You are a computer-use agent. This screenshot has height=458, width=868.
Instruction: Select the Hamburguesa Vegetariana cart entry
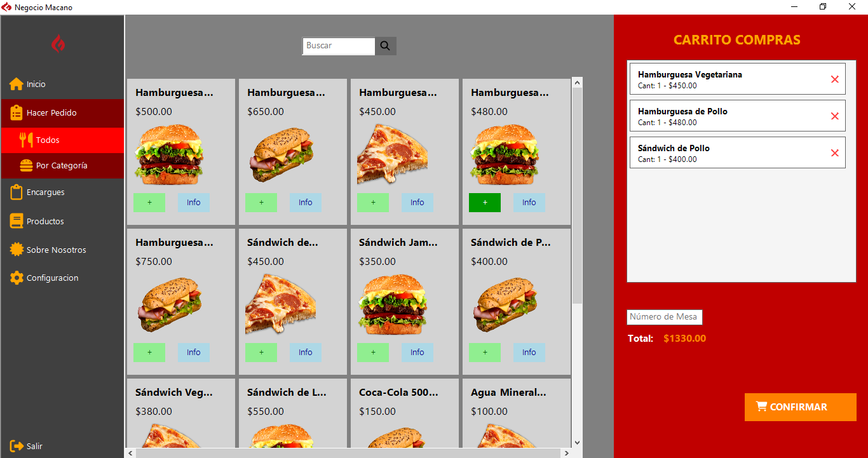[738, 79]
